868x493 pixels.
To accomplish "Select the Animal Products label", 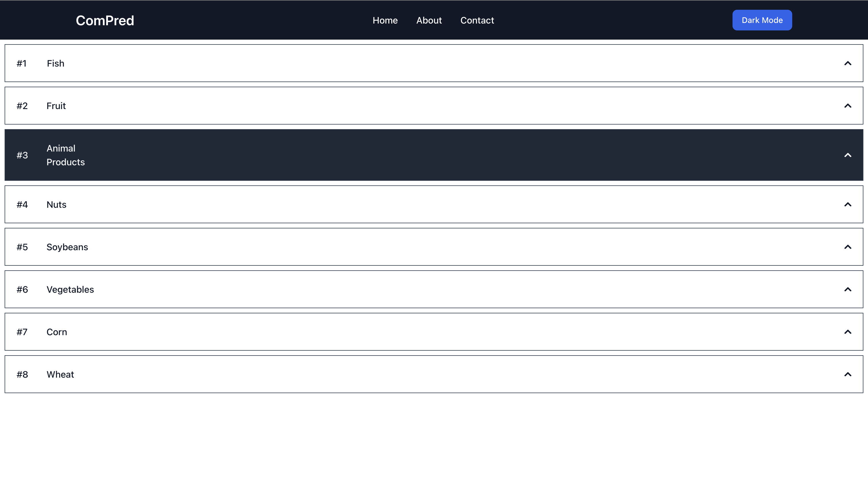I will click(x=65, y=155).
